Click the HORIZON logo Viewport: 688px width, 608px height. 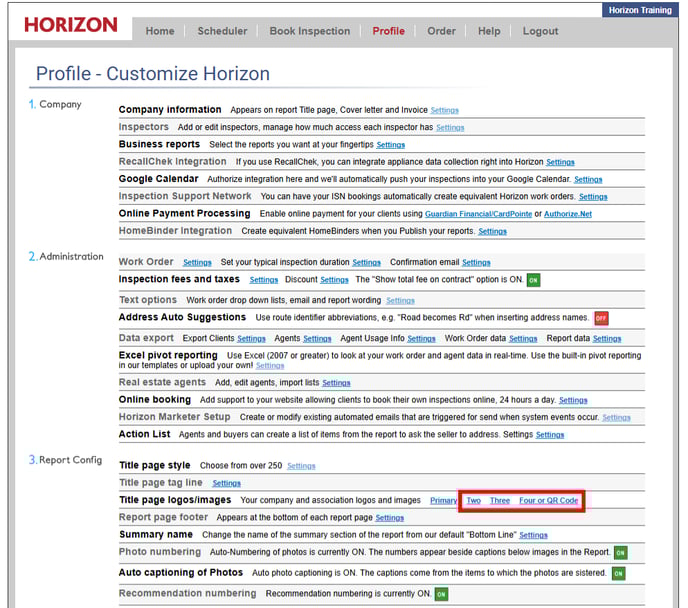71,25
